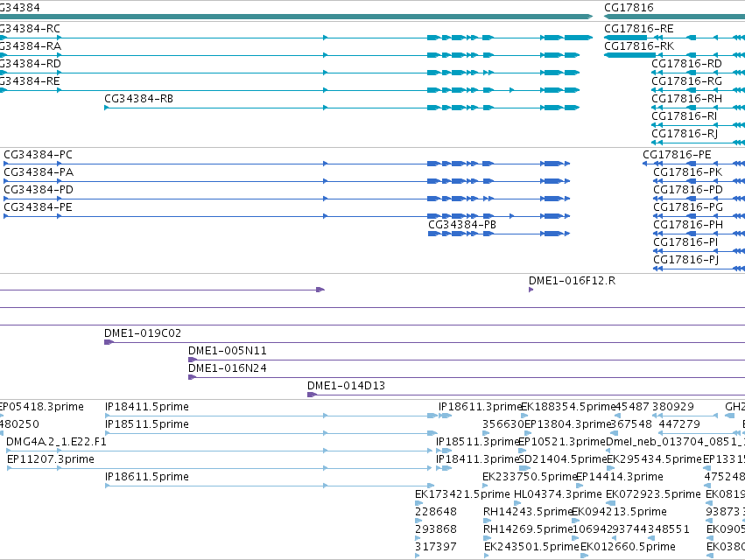Select BAC clone DME1-019C02 label
The height and width of the screenshot is (560, 745).
point(143,333)
